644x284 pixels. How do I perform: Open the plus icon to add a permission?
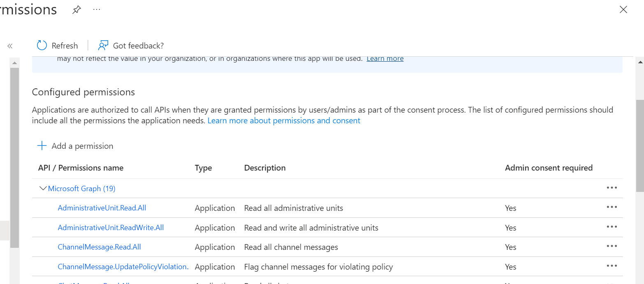pyautogui.click(x=41, y=145)
